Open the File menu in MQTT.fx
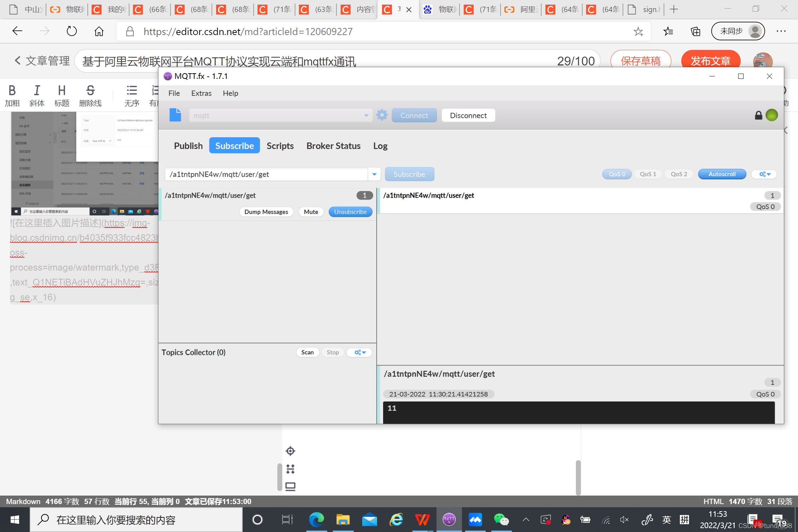 [174, 93]
